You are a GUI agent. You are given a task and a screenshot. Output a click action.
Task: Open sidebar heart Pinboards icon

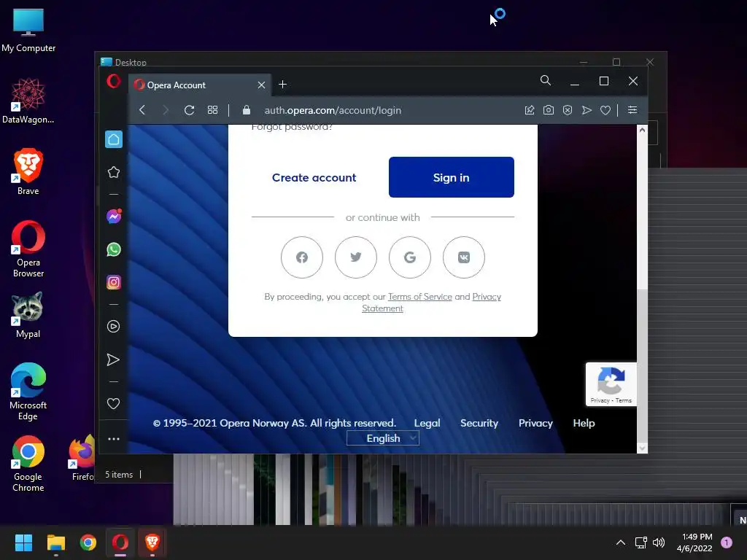pyautogui.click(x=113, y=403)
